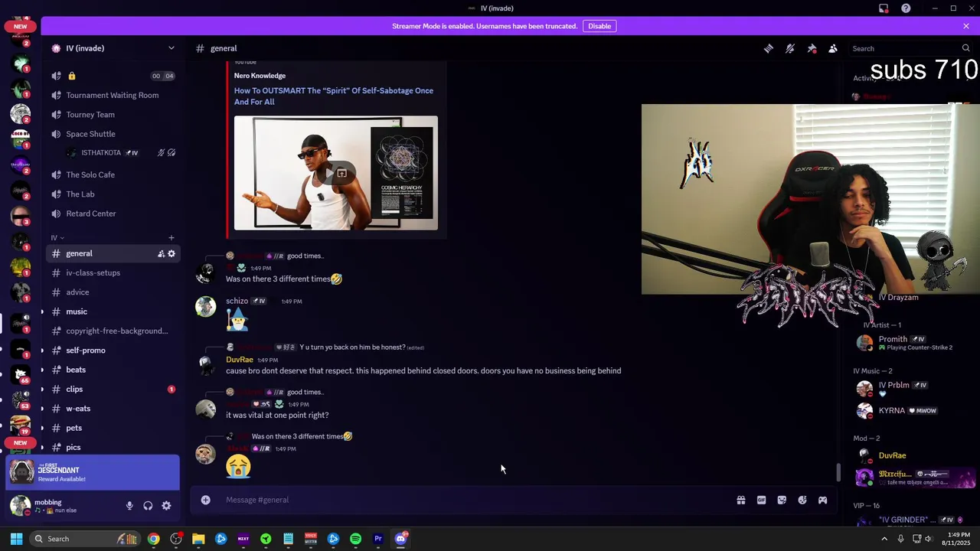Open IV Prblm in the member list
Image resolution: width=980 pixels, height=551 pixels.
coord(911,389)
